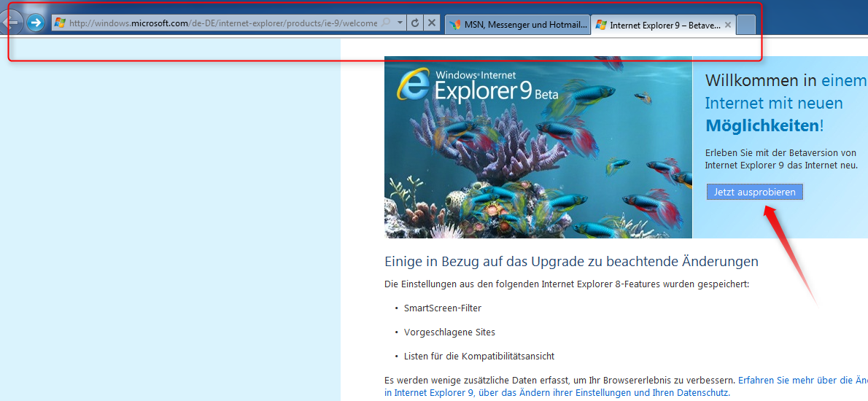Close the Internet Explorer 9 tab
The image size is (868, 401).
click(x=728, y=25)
